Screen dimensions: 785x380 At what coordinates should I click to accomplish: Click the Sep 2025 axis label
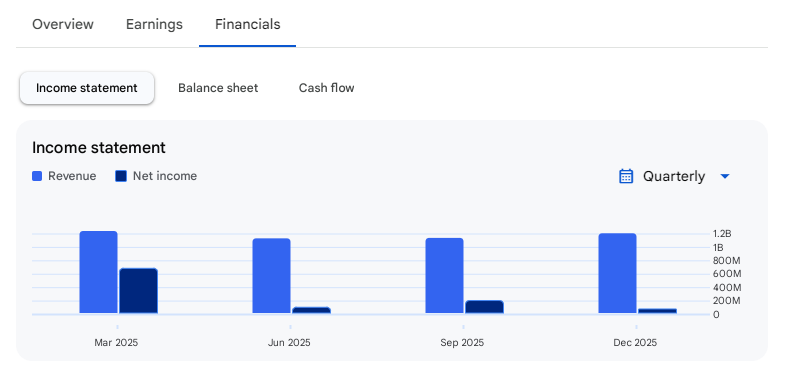tap(462, 343)
